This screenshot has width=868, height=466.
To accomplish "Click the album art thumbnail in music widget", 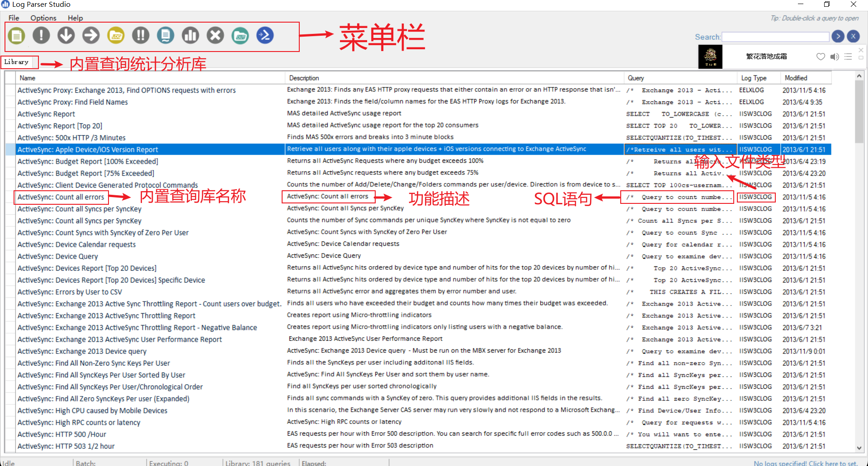I will (x=710, y=56).
